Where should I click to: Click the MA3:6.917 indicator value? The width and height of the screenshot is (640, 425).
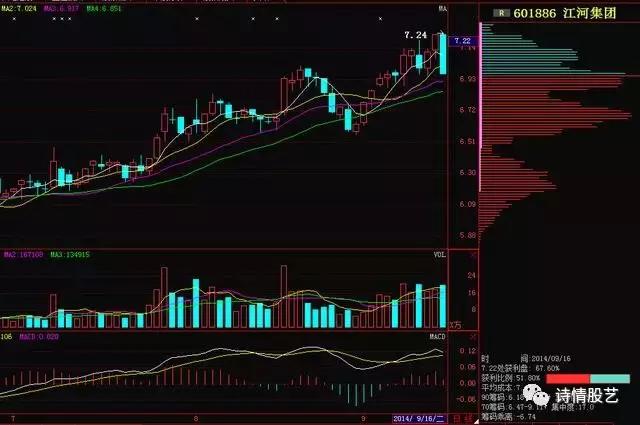(62, 8)
